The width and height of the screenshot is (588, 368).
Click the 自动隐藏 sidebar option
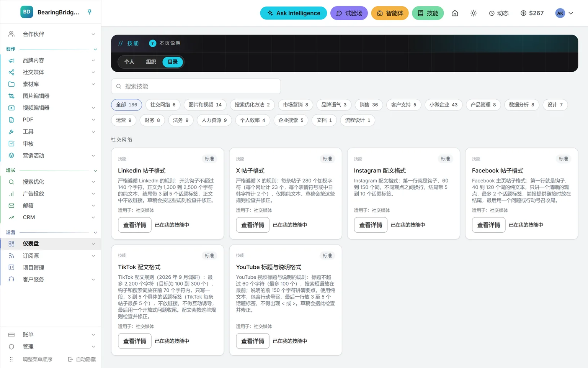[82, 359]
